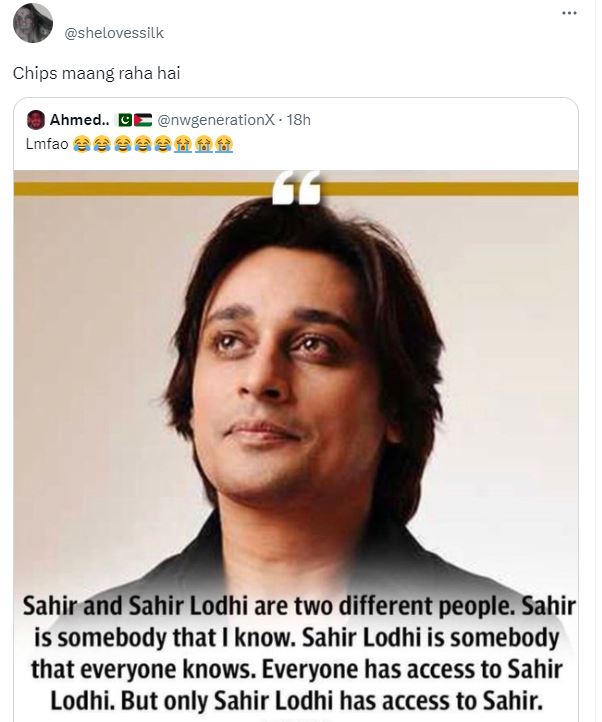Click the Pakistan flag emoji
602x722 pixels.
pyautogui.click(x=126, y=120)
